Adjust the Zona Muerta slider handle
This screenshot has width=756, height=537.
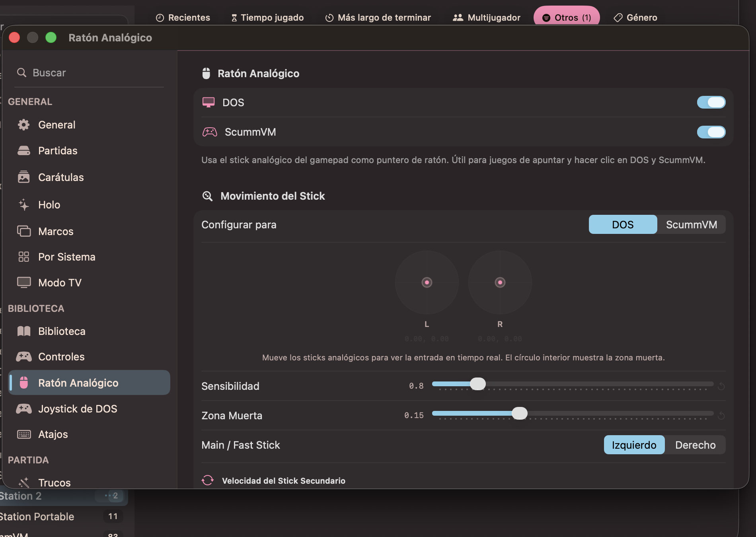tap(519, 413)
